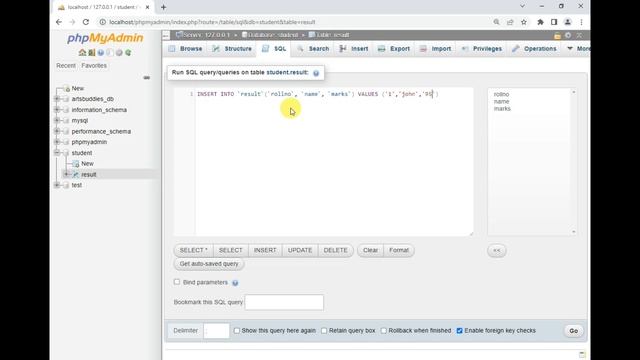Open page settings gear in breadcrumb bar

[x=568, y=36]
